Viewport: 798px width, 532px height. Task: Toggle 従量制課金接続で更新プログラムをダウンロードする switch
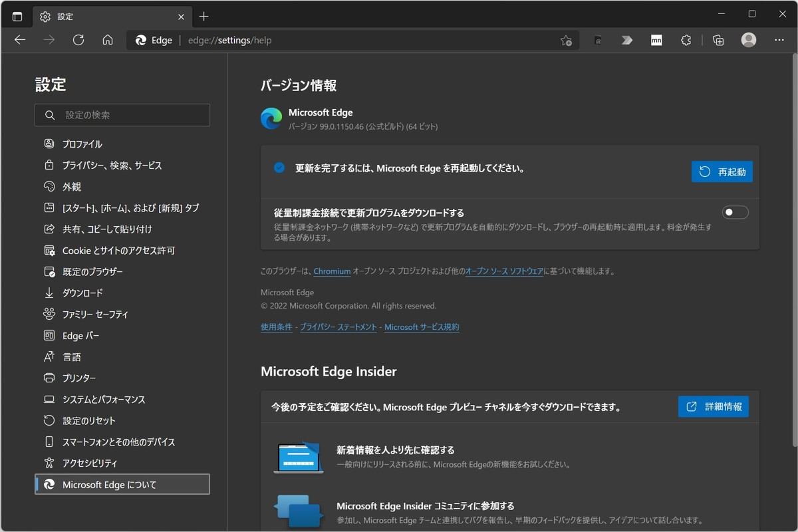[735, 212]
